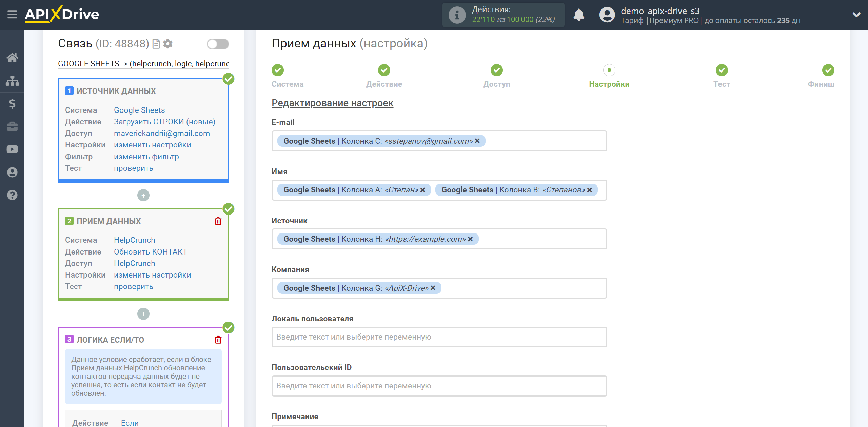Click the Компания input field

coord(439,288)
